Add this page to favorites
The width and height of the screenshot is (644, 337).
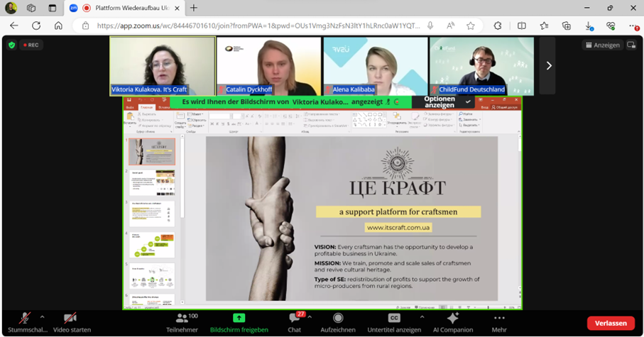tap(471, 26)
